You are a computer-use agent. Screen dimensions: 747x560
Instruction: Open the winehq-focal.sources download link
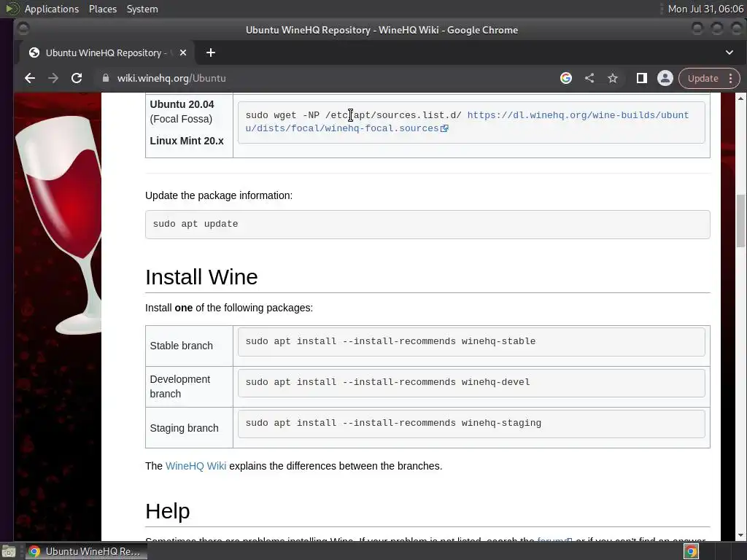click(x=467, y=122)
